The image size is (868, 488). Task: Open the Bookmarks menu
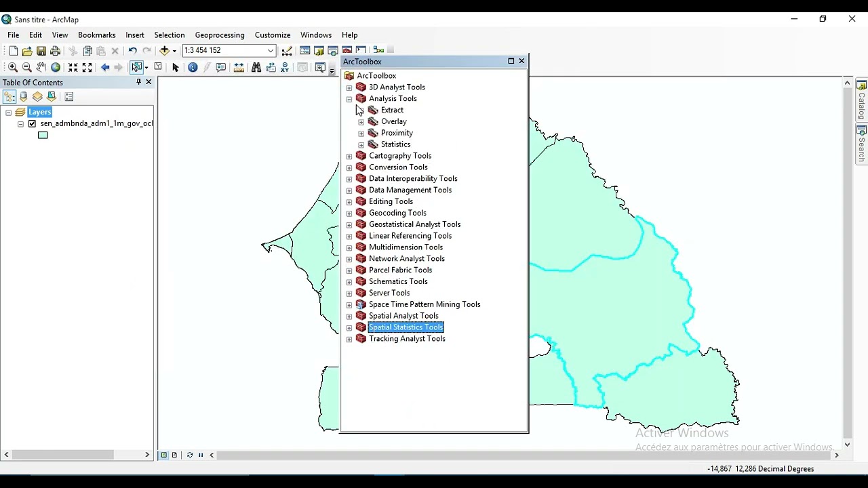click(96, 35)
